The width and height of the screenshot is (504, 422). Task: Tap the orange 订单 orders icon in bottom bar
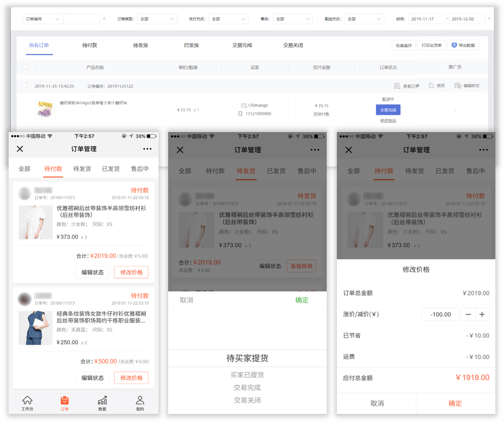[x=65, y=400]
